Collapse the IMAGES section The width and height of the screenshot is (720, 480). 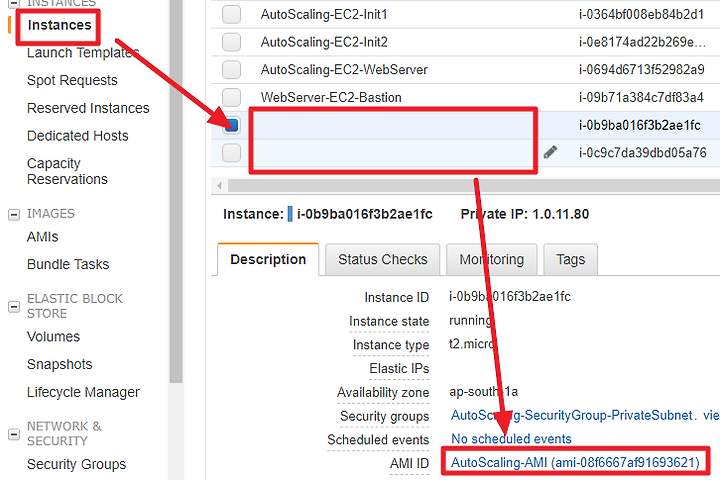coord(14,215)
